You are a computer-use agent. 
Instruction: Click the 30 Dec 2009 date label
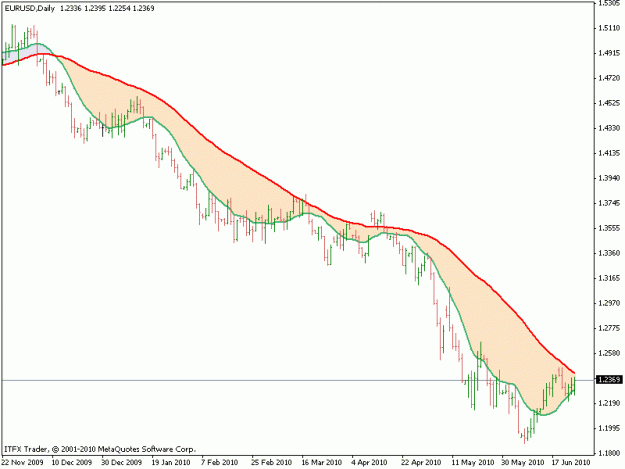coord(122,462)
